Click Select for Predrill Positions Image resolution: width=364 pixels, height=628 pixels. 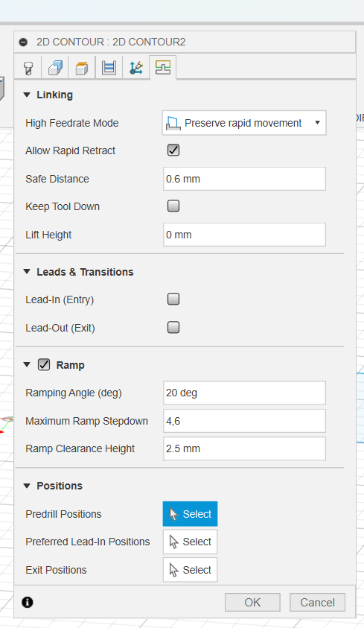[x=190, y=514]
